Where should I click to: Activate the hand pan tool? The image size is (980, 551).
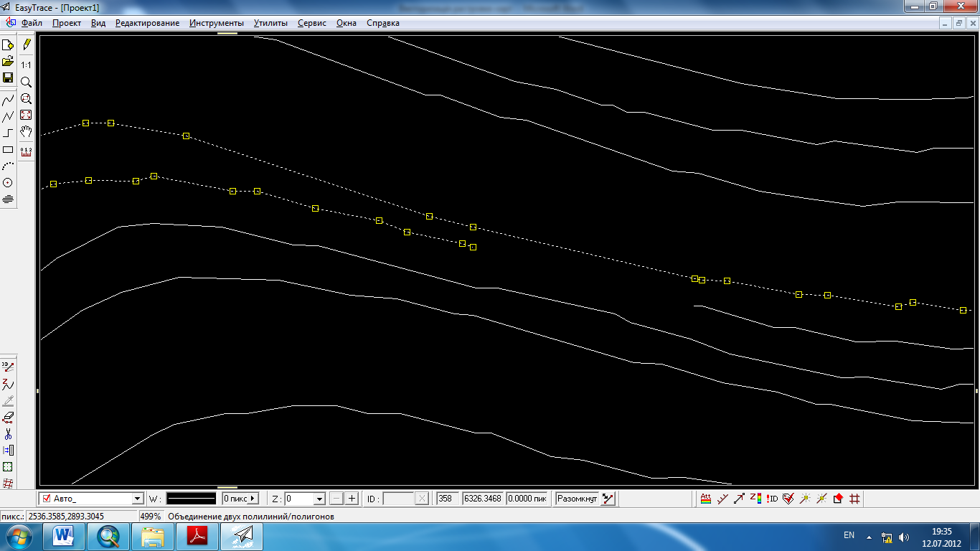[26, 132]
